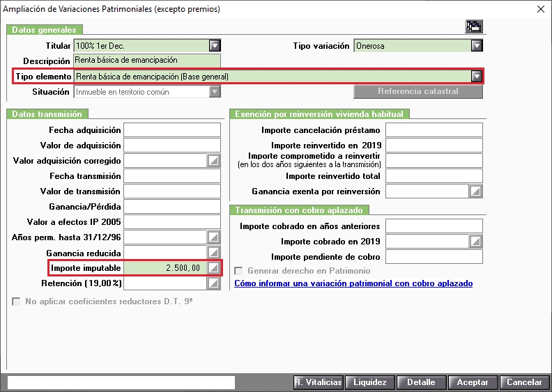Open link Cómo informar una variación patrimonial
Viewport: 552px width, 392px height.
tap(353, 283)
